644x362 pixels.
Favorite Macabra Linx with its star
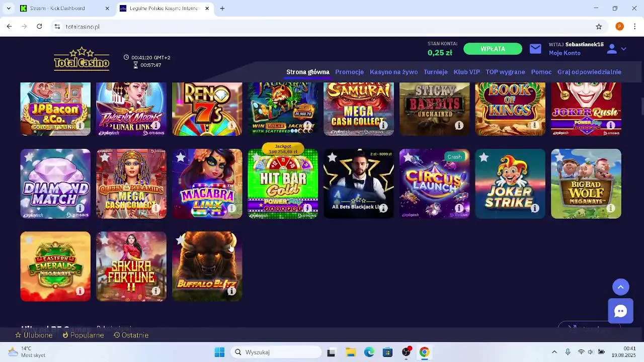[x=181, y=158]
